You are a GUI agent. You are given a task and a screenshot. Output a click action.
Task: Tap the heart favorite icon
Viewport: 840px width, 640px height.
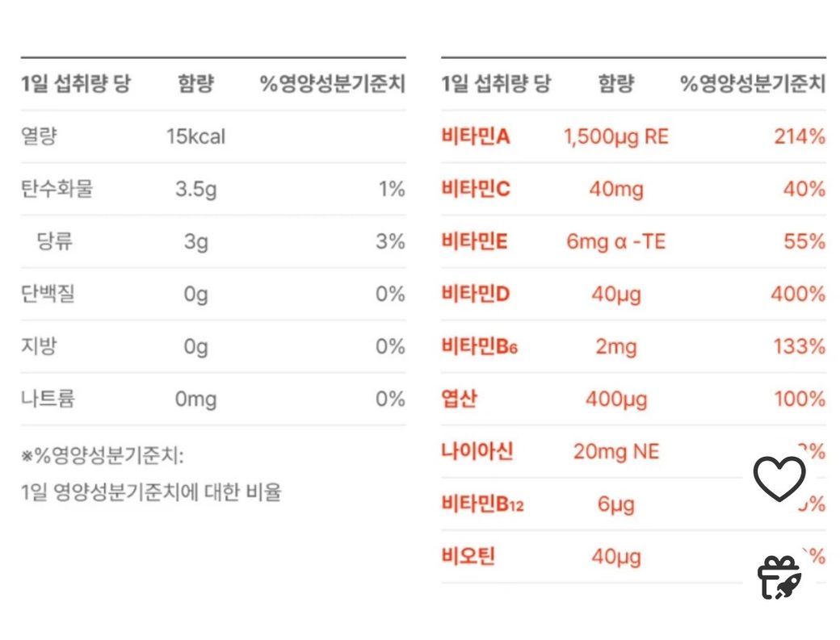click(x=779, y=479)
